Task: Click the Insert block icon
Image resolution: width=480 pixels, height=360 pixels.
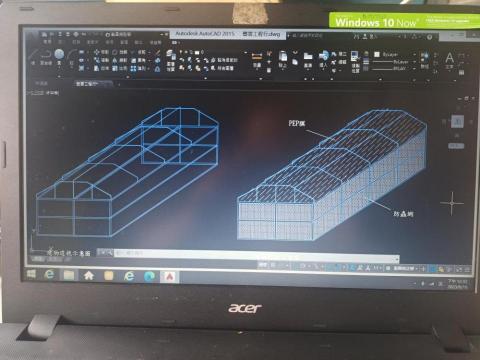Action: [323, 56]
